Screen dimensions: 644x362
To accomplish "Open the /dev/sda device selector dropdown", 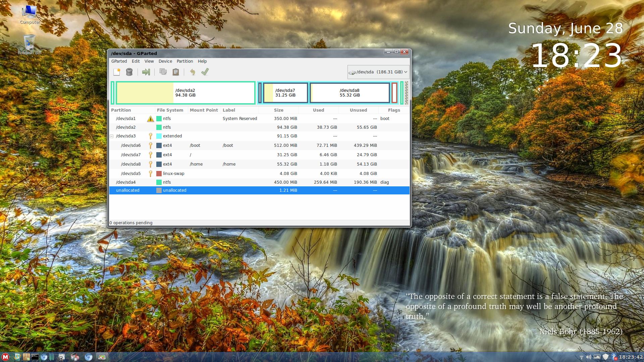I will pyautogui.click(x=378, y=72).
